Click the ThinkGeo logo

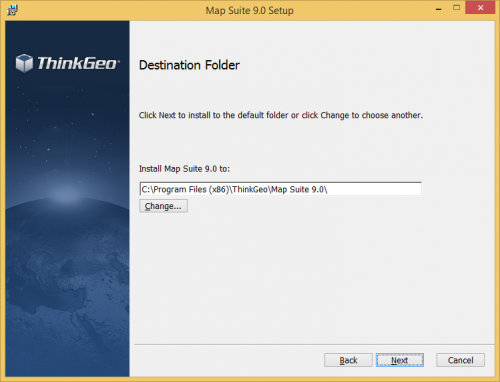[x=68, y=63]
